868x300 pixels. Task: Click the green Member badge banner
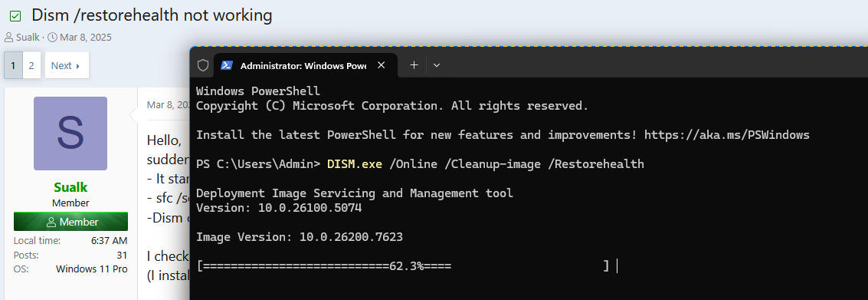tap(70, 222)
